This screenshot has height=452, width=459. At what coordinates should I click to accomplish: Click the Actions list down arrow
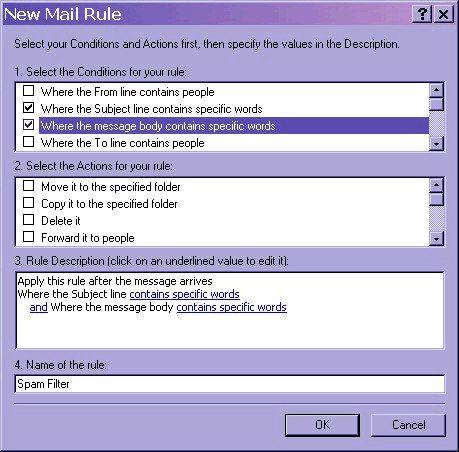[436, 239]
